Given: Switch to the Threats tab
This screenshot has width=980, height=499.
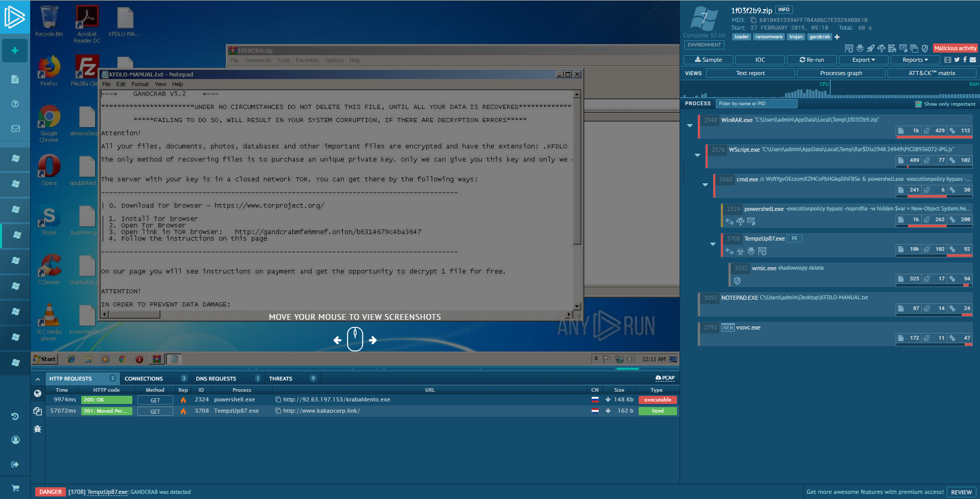Looking at the screenshot, I should pyautogui.click(x=293, y=378).
